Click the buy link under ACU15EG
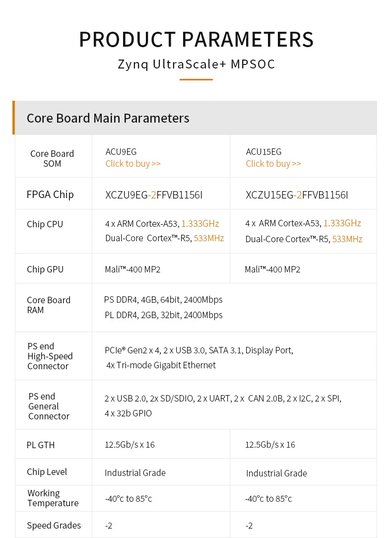Viewport: 392px width, 538px height. (273, 164)
